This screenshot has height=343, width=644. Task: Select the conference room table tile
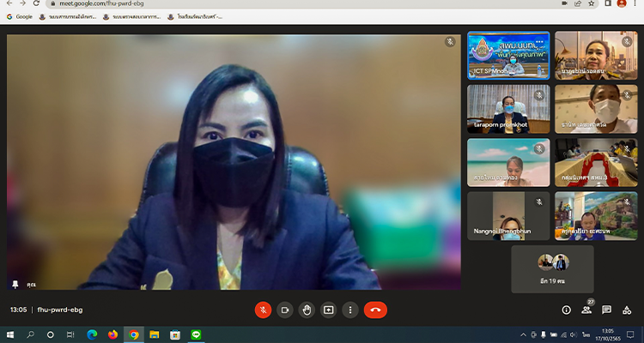pyautogui.click(x=597, y=162)
